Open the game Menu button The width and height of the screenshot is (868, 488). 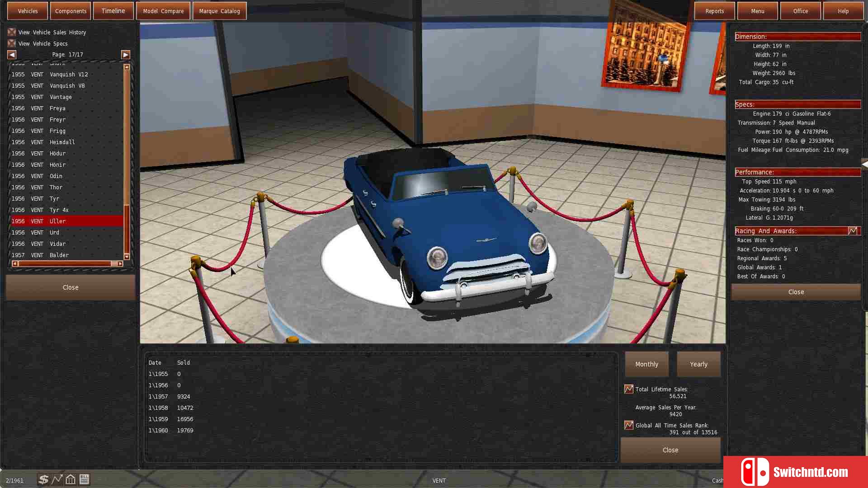pyautogui.click(x=758, y=11)
